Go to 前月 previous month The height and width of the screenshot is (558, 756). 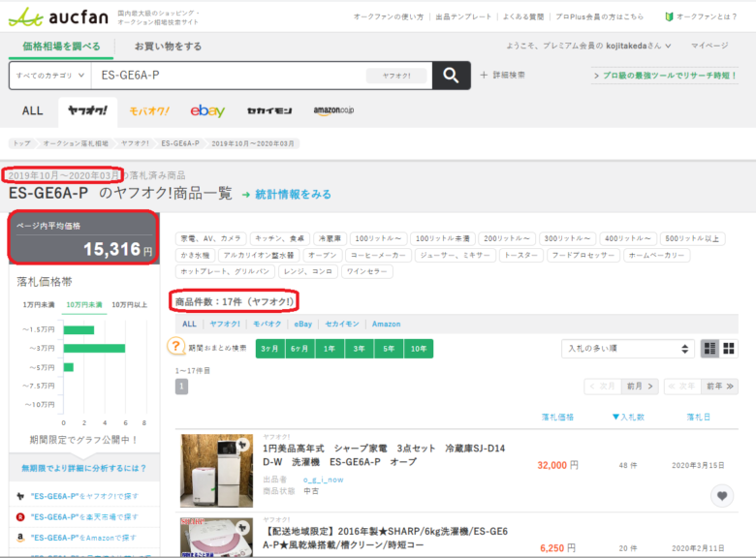[x=640, y=386]
